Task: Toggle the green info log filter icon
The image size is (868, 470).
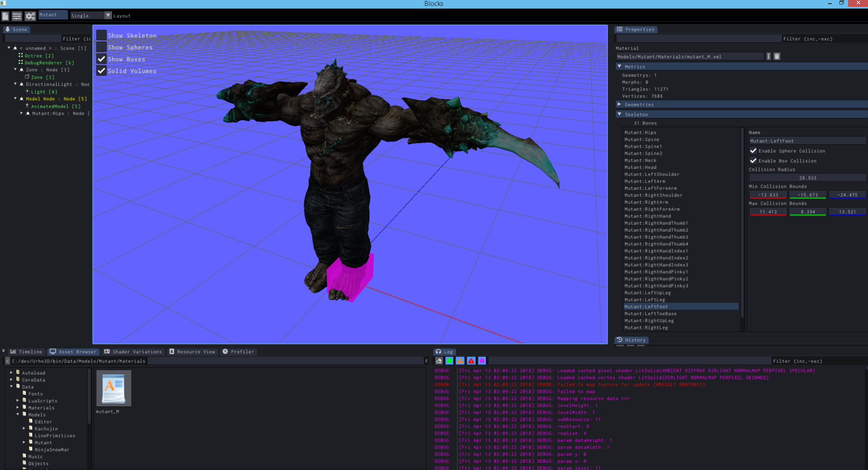Action: pos(449,361)
